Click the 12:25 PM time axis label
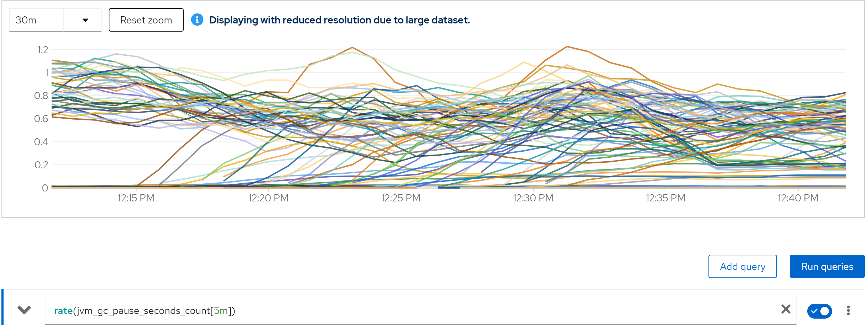 401,198
